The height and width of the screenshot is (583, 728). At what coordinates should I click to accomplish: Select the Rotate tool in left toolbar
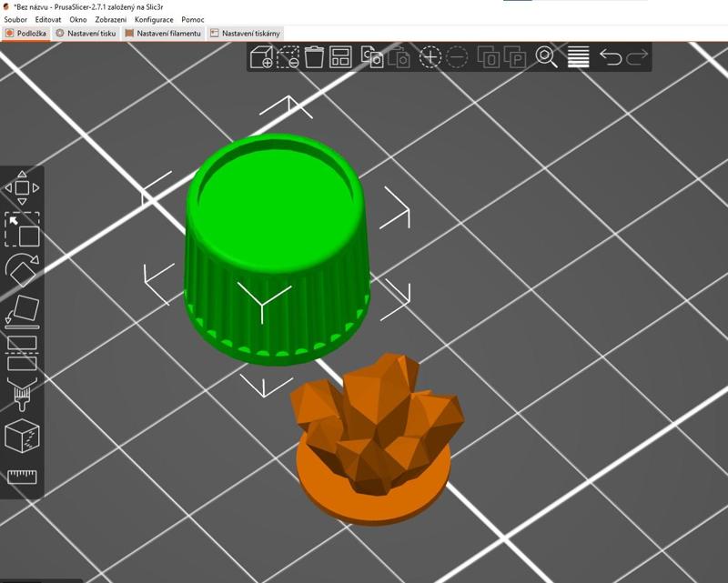[x=22, y=270]
